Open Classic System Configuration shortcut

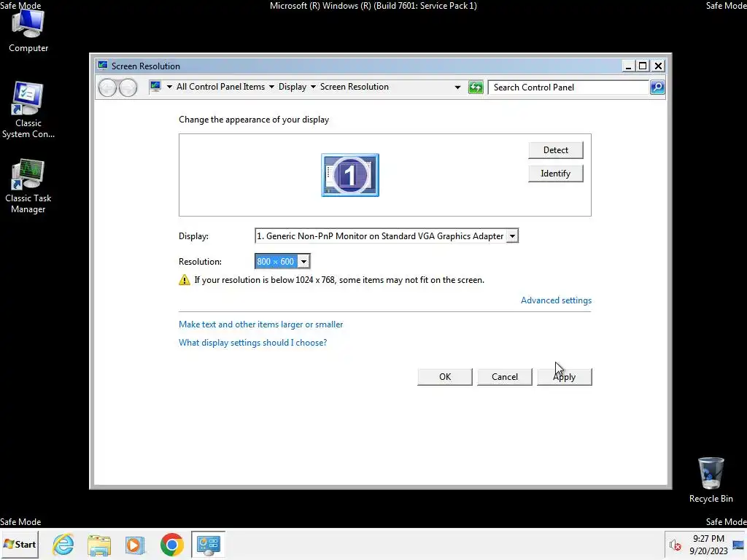click(28, 110)
